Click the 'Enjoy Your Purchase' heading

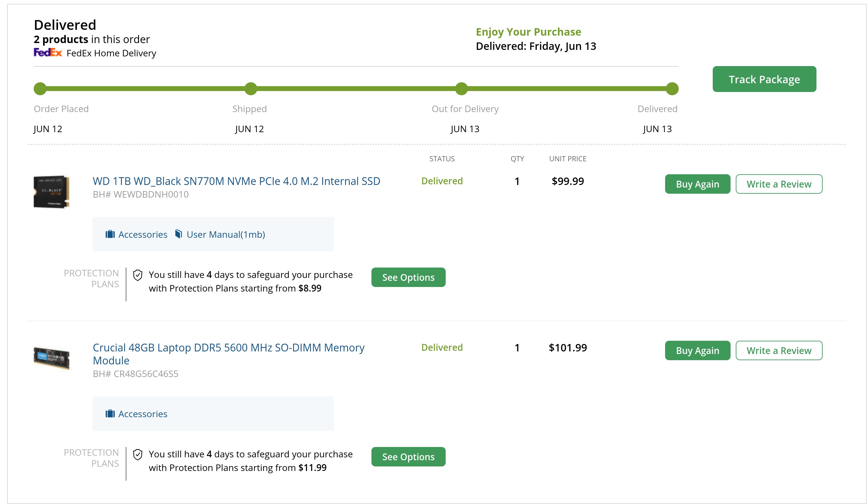(528, 32)
